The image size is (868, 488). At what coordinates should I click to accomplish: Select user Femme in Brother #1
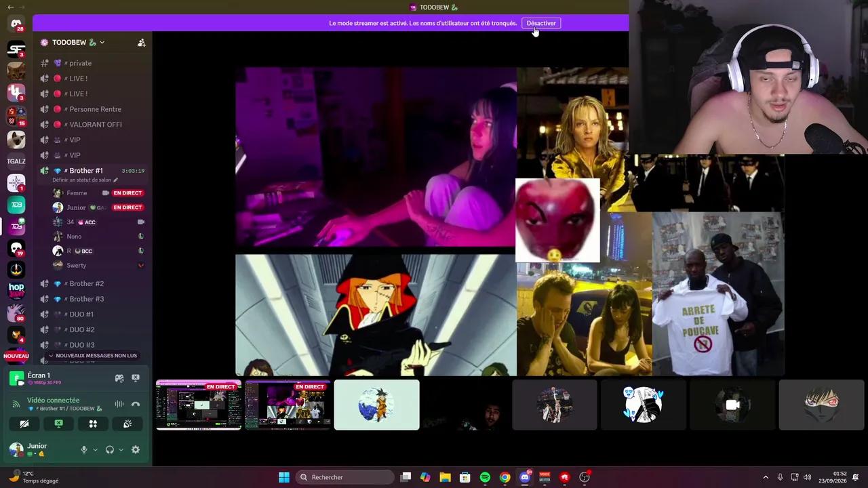[98, 193]
